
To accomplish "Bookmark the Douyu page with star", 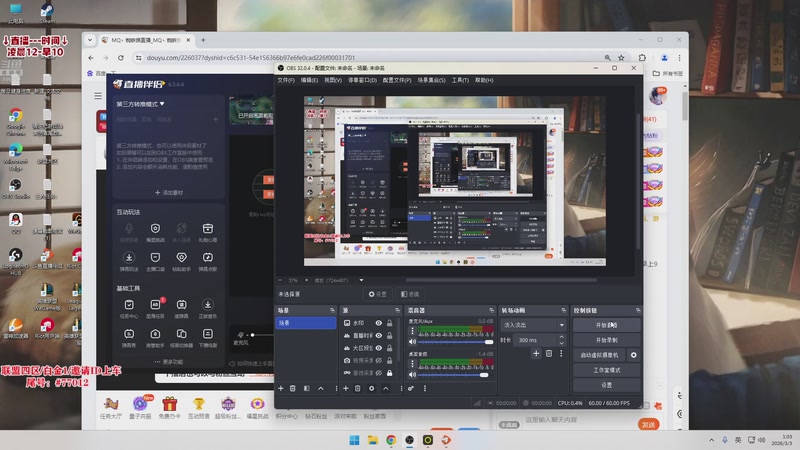I will point(621,58).
